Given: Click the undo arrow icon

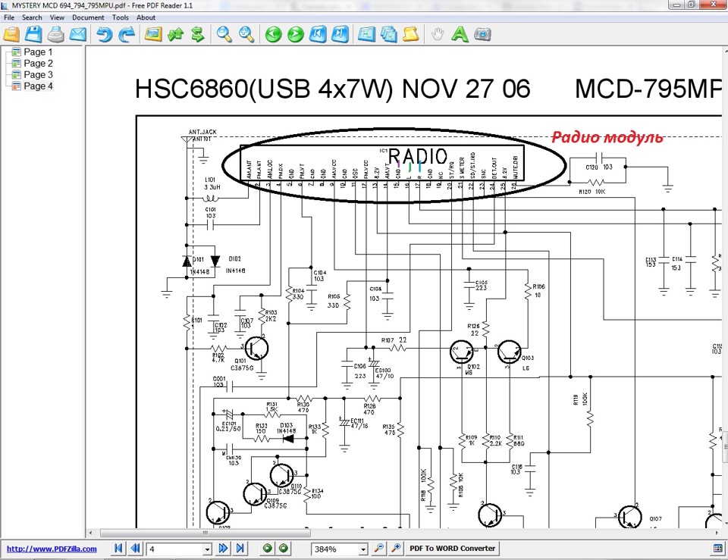Looking at the screenshot, I should click(x=105, y=34).
